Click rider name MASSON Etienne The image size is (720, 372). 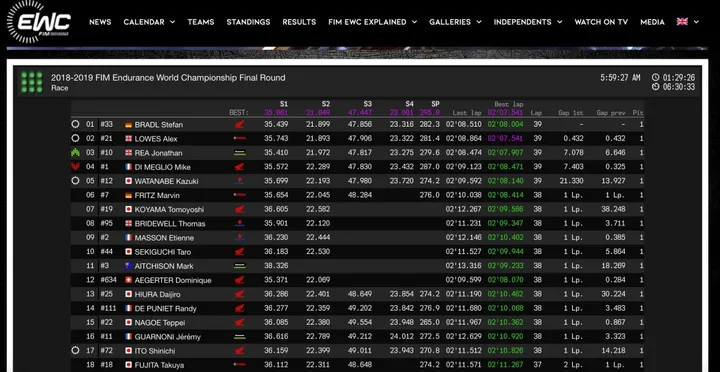[x=164, y=238]
